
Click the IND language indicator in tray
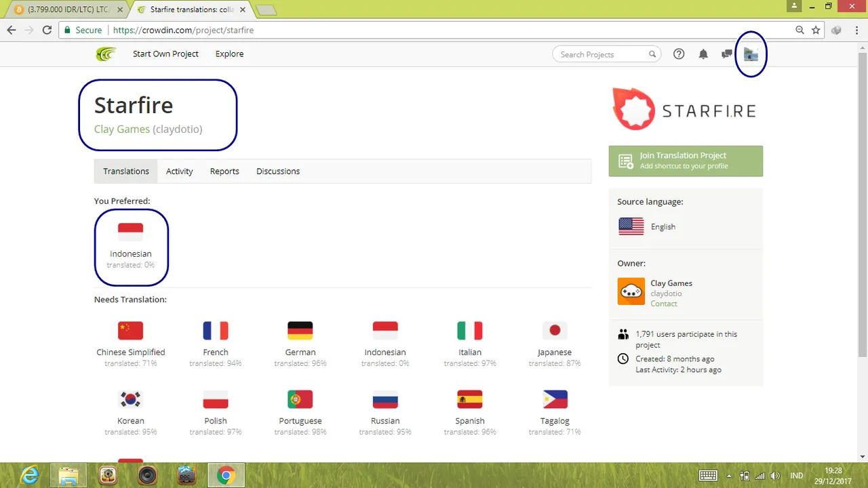click(797, 476)
